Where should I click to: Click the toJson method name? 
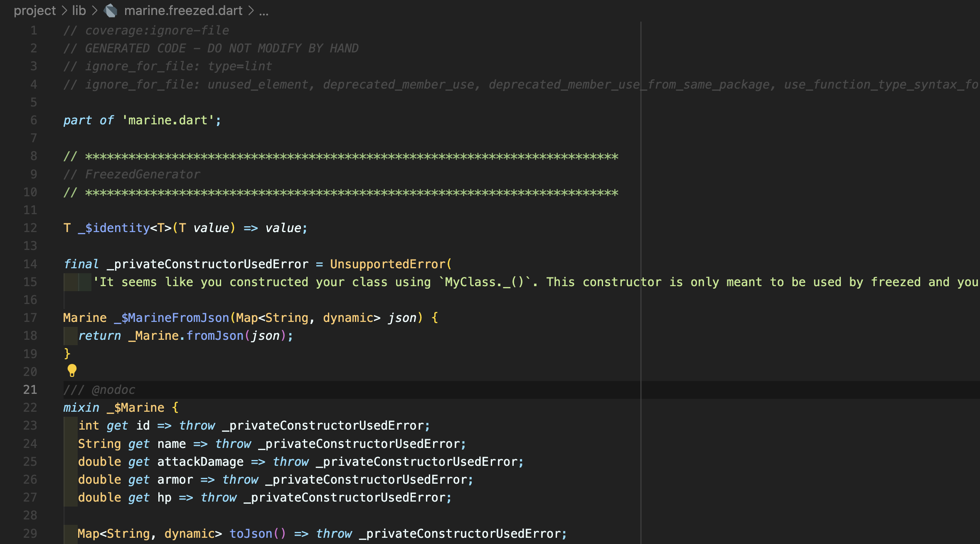tap(251, 534)
